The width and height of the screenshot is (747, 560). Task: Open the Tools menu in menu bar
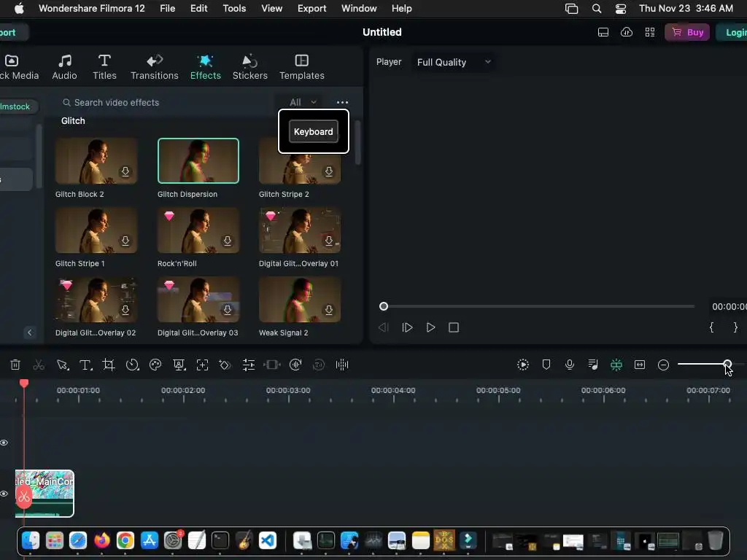(x=234, y=9)
